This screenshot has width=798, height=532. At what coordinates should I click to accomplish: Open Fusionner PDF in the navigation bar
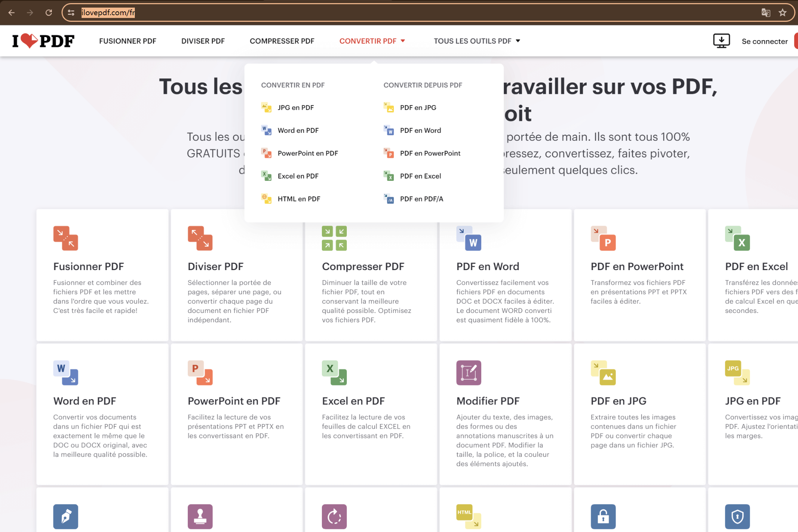click(127, 41)
